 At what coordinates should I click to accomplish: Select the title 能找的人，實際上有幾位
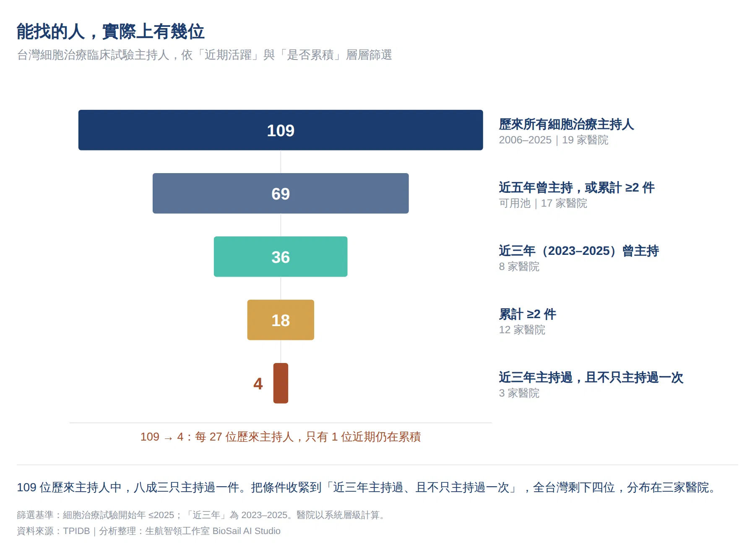click(x=110, y=31)
